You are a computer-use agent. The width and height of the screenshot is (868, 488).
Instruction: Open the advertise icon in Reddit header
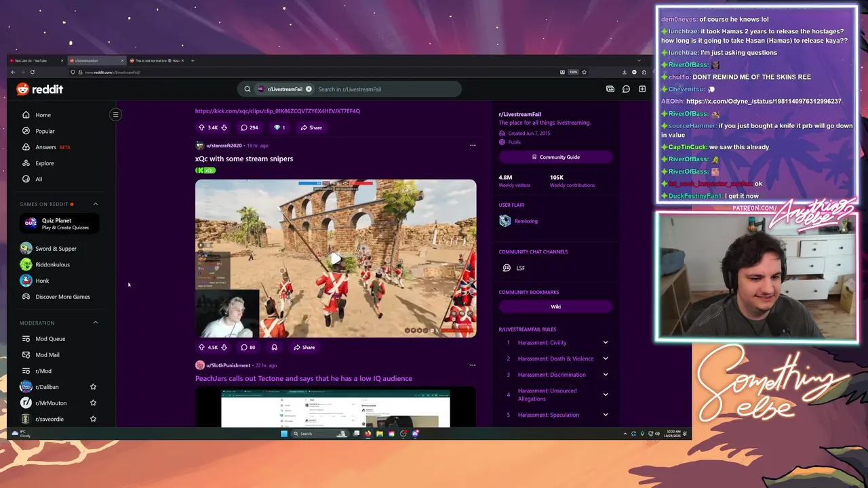[x=610, y=89]
